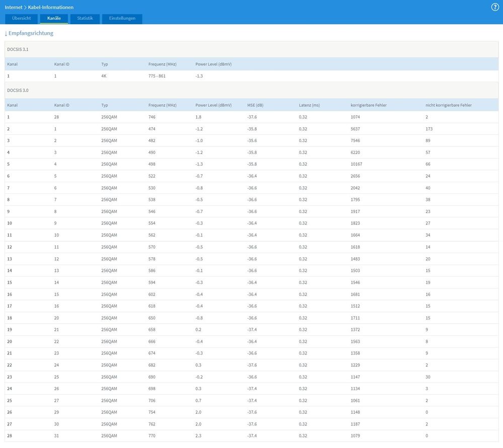
Task: Click the 173 uncorrectable errors value
Action: (x=429, y=129)
